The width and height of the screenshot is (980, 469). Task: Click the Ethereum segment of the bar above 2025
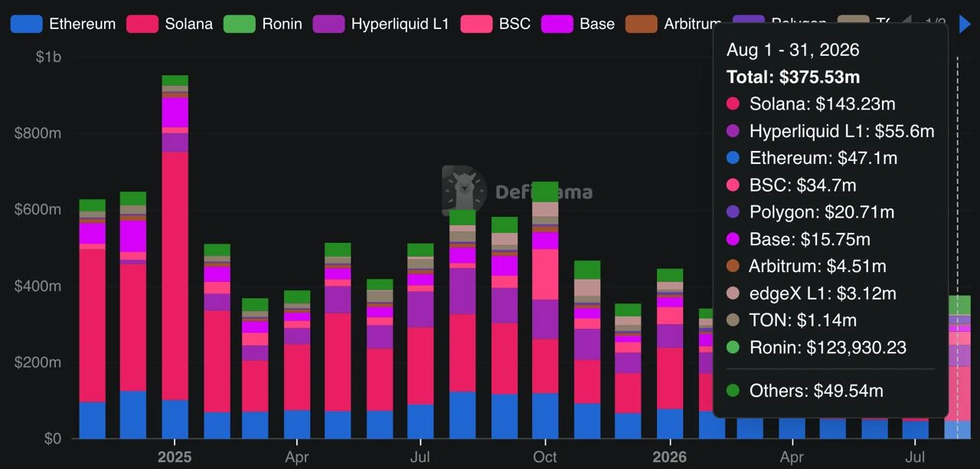[175, 419]
